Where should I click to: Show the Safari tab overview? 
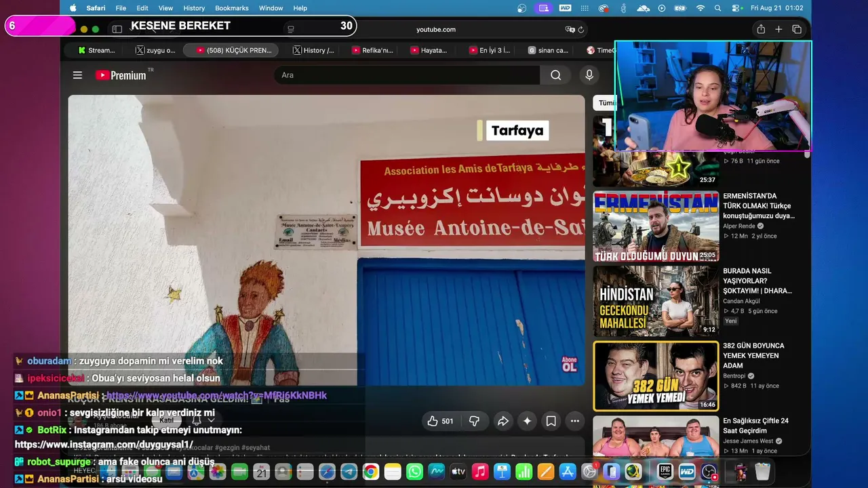click(797, 29)
